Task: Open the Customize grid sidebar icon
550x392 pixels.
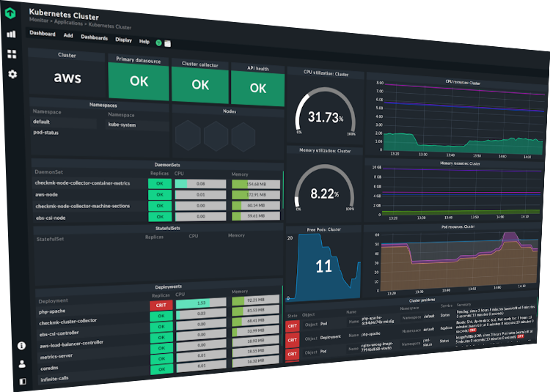Action: coord(12,54)
